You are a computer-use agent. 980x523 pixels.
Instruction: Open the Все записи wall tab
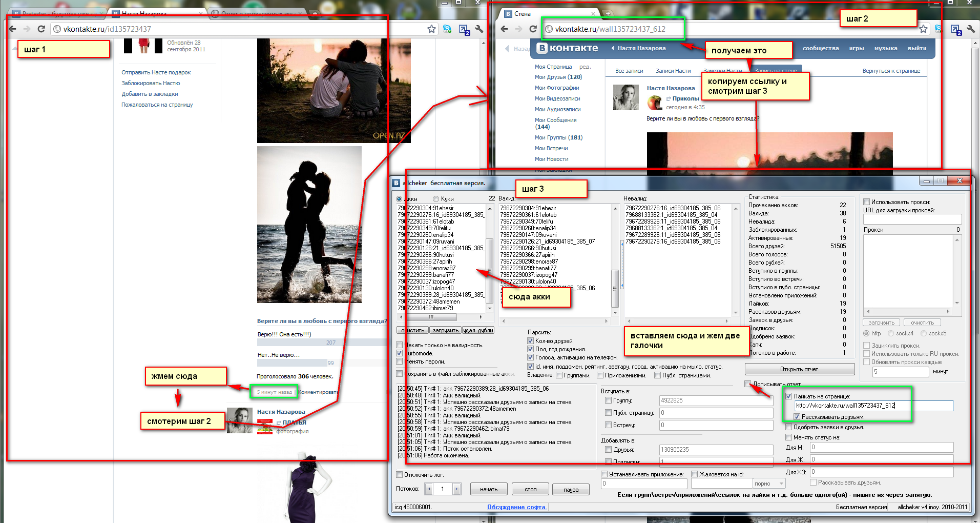pos(629,71)
